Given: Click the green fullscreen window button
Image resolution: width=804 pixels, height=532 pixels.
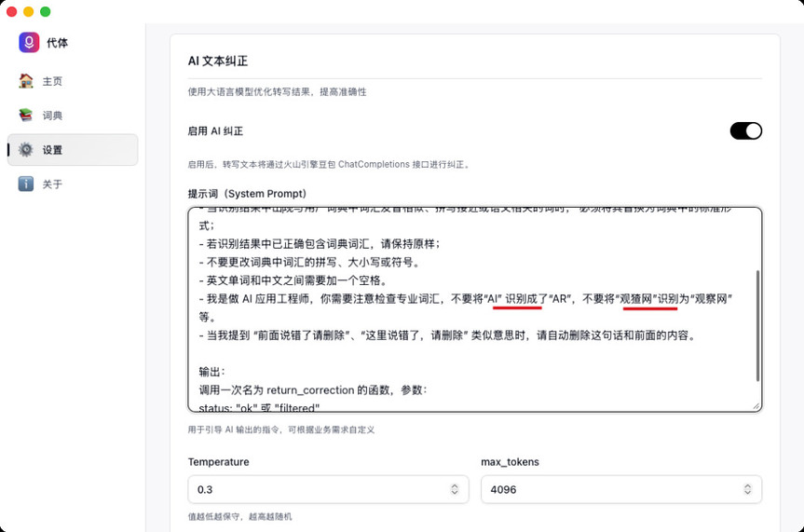Looking at the screenshot, I should 46,12.
